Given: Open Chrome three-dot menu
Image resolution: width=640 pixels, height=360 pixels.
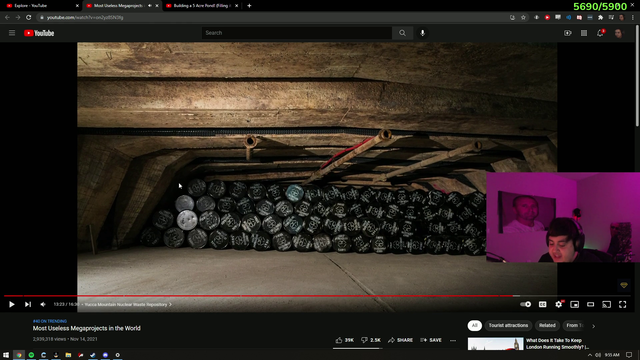Looking at the screenshot, I should 633,18.
